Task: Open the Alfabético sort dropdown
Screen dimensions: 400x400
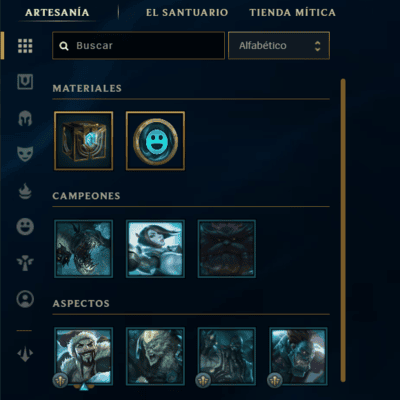Action: point(279,46)
